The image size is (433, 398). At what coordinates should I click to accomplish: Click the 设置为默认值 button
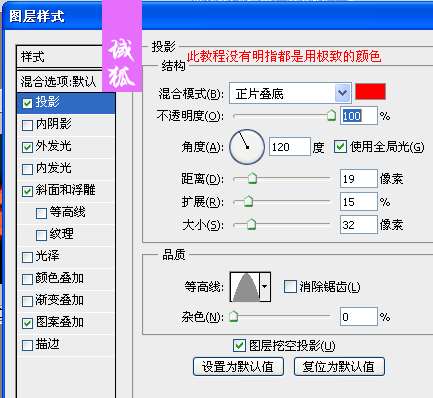click(x=238, y=367)
